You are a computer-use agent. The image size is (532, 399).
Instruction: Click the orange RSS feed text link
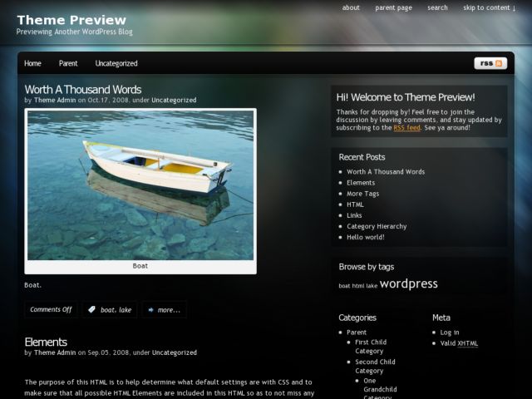(406, 128)
